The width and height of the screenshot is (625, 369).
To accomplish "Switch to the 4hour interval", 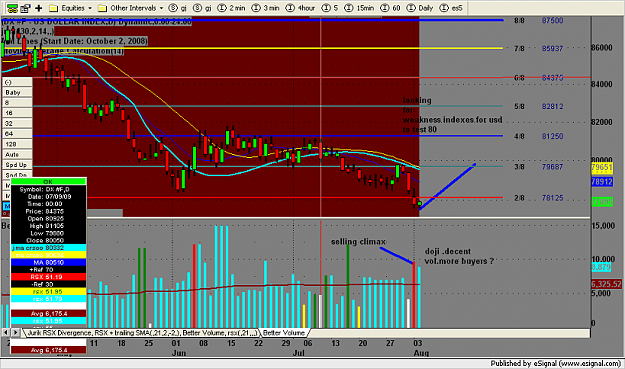I will [x=301, y=8].
